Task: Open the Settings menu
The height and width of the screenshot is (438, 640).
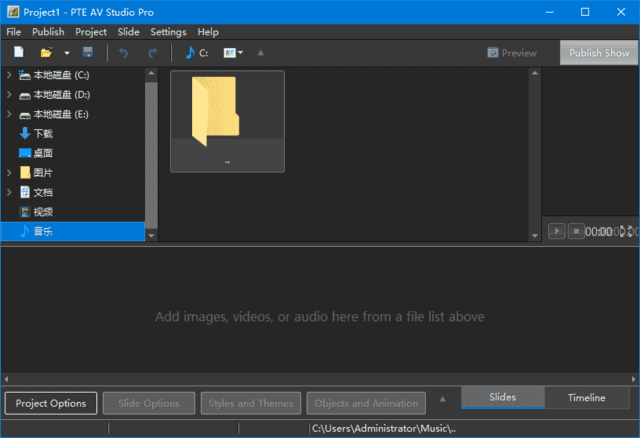Action: 168,32
